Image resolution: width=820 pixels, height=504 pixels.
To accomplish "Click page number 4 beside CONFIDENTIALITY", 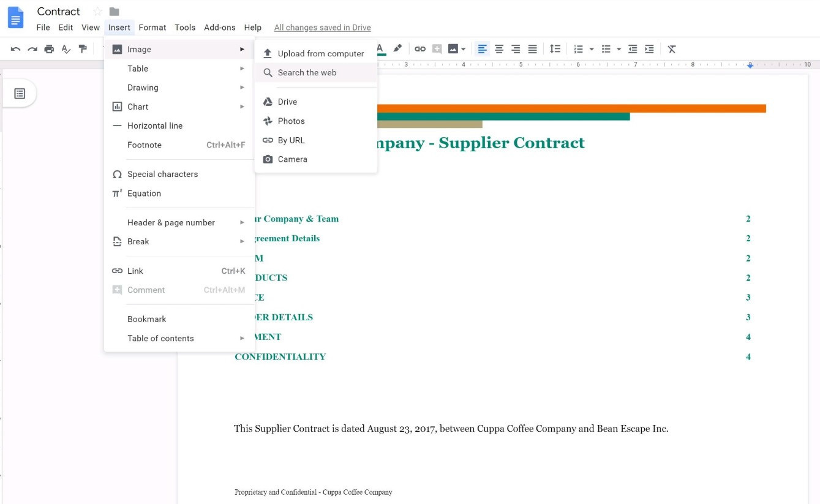I will coord(748,356).
